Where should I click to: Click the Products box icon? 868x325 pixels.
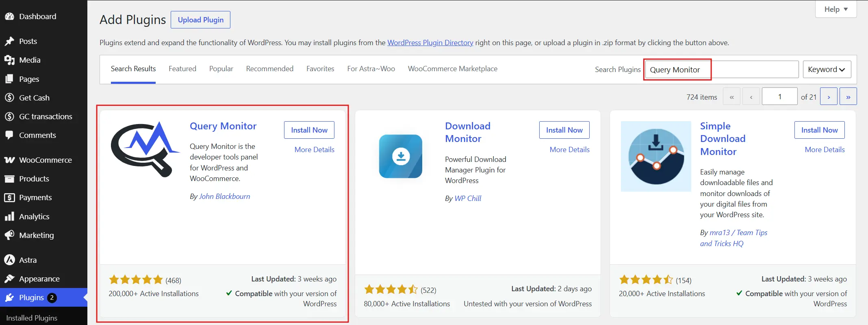point(9,179)
